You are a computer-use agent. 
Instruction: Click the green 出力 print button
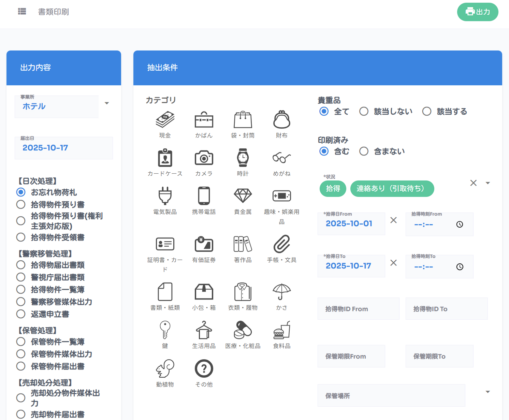tap(477, 12)
